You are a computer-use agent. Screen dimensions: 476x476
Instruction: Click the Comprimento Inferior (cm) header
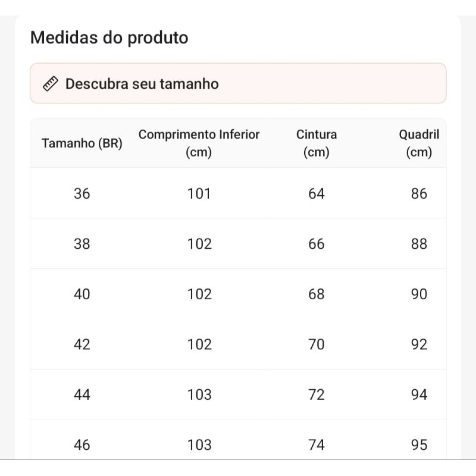tap(199, 143)
